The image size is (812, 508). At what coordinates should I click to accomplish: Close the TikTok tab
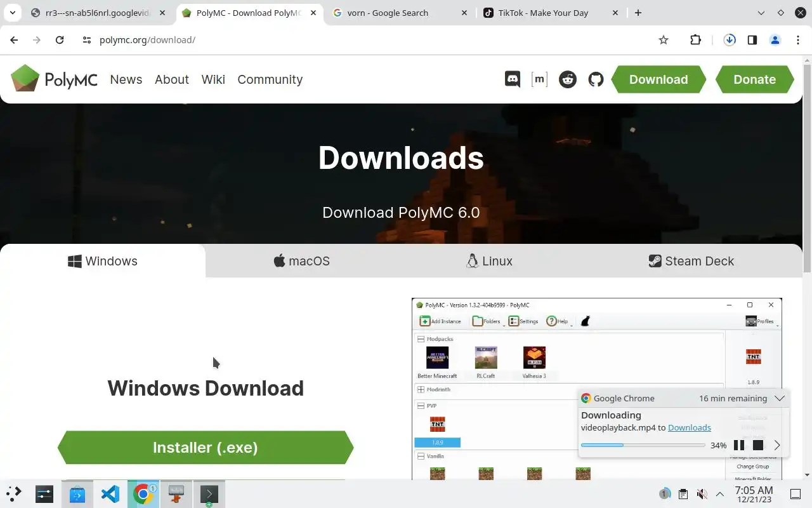point(615,13)
